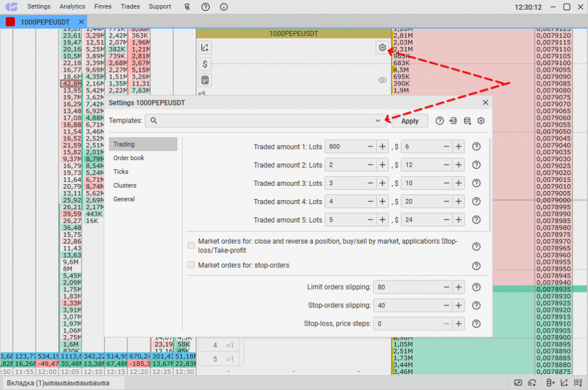The image size is (588, 390).
Task: Select the Trading settings section
Action: (x=143, y=144)
